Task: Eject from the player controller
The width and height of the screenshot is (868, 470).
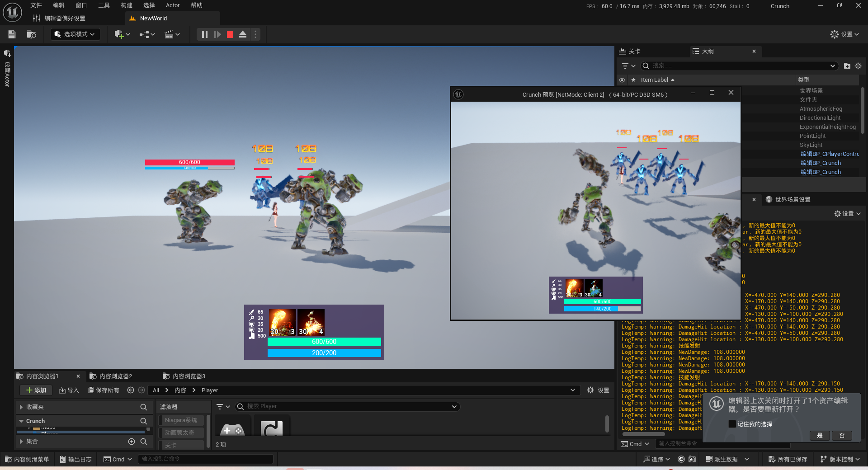Action: click(x=243, y=34)
